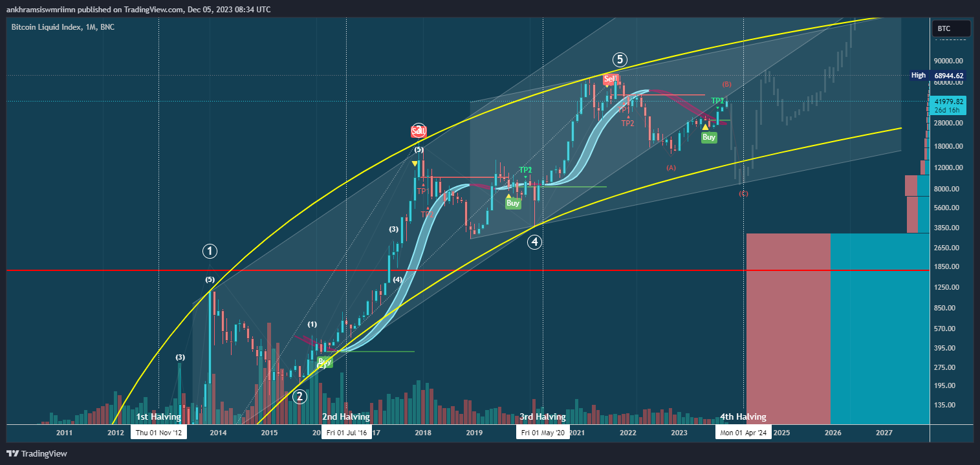Click the 2027 year on time axis
This screenshot has height=465, width=980.
pyautogui.click(x=884, y=433)
